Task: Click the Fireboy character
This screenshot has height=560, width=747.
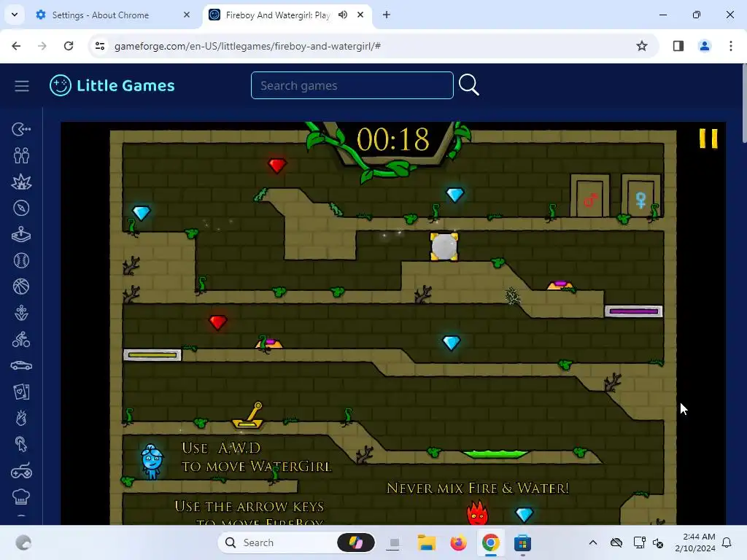Action: point(477,513)
